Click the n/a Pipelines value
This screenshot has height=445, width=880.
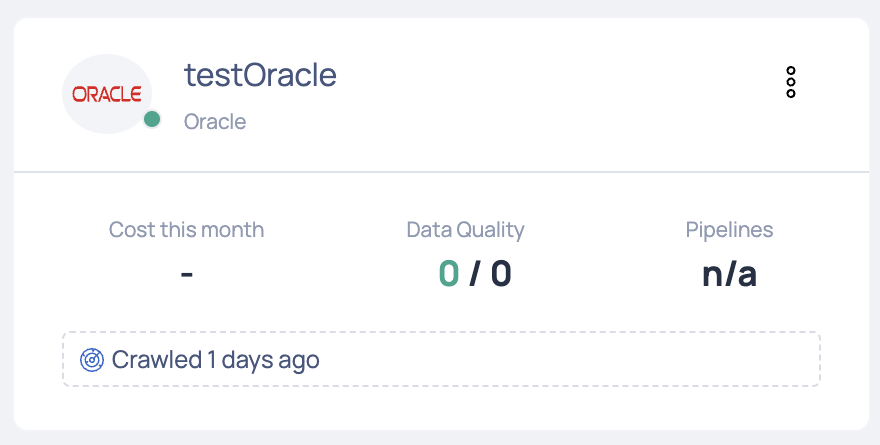(x=729, y=274)
